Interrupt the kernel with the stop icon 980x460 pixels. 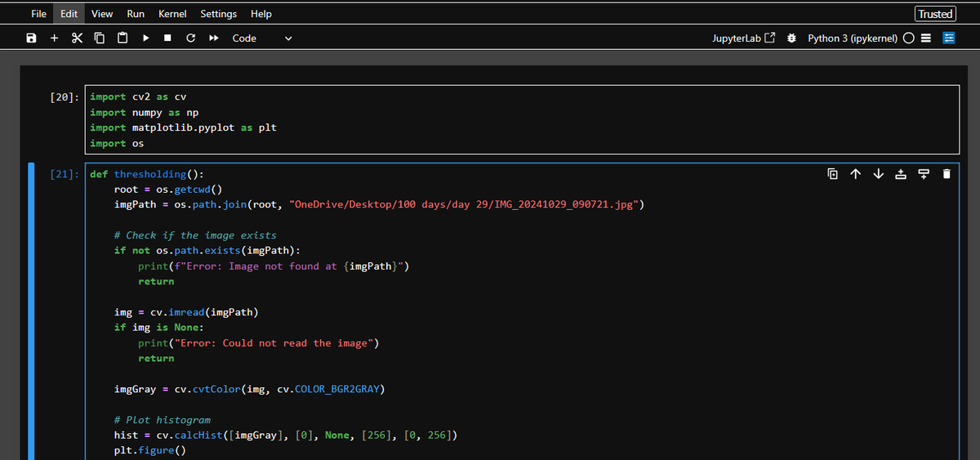167,38
